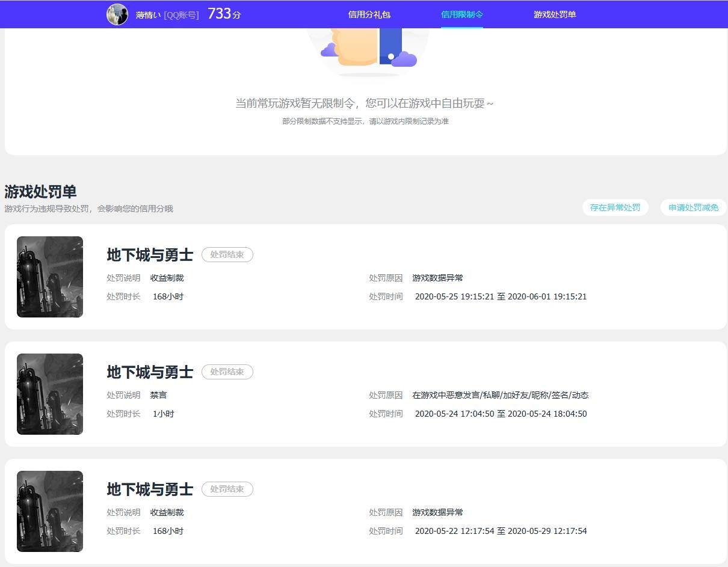Click the 当前常玩游戏暂无限制令 message
Image resolution: width=728 pixels, height=567 pixels.
click(x=365, y=103)
